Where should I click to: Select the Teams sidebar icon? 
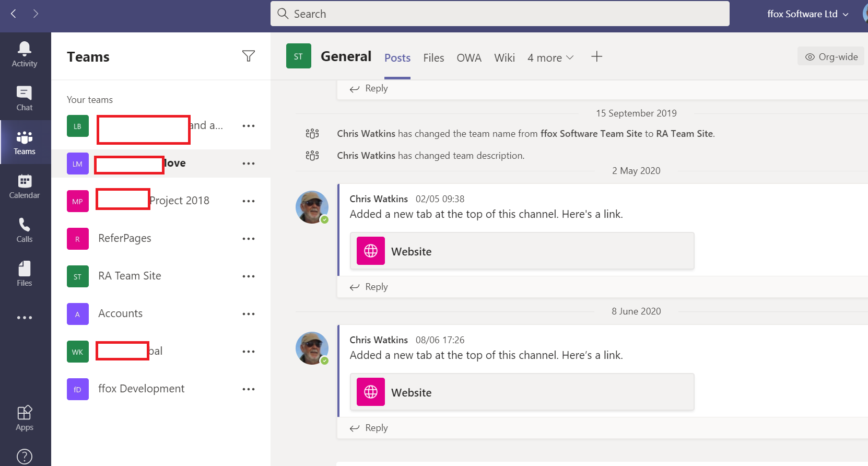(25, 142)
